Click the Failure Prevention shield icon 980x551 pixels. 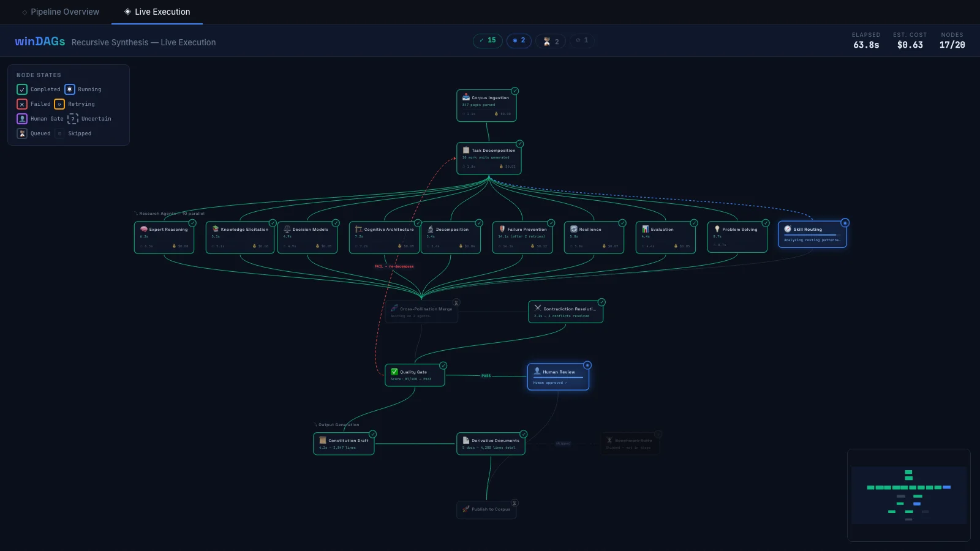[502, 229]
